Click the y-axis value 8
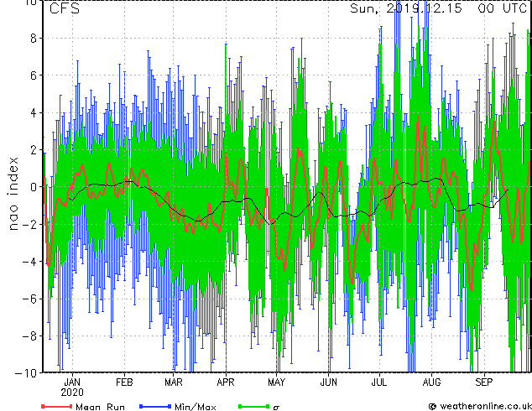532x411 pixels. pos(33,39)
